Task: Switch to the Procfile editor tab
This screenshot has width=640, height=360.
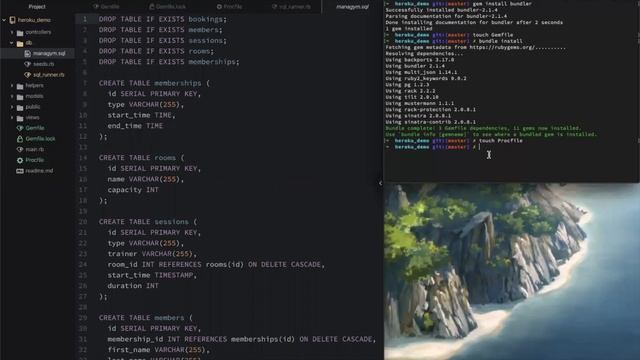Action: [229, 7]
